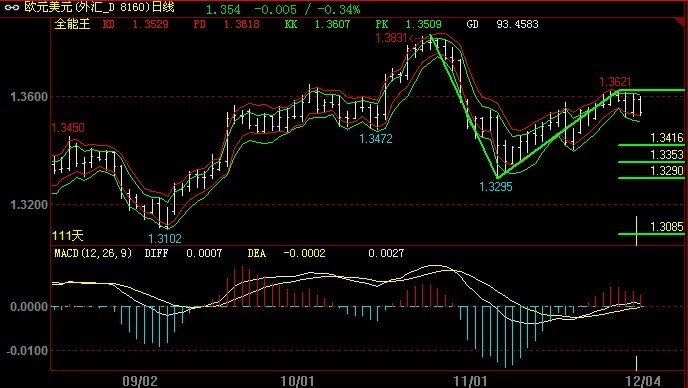
Task: Click the chart title 欧元美元 日线
Action: (x=100, y=7)
